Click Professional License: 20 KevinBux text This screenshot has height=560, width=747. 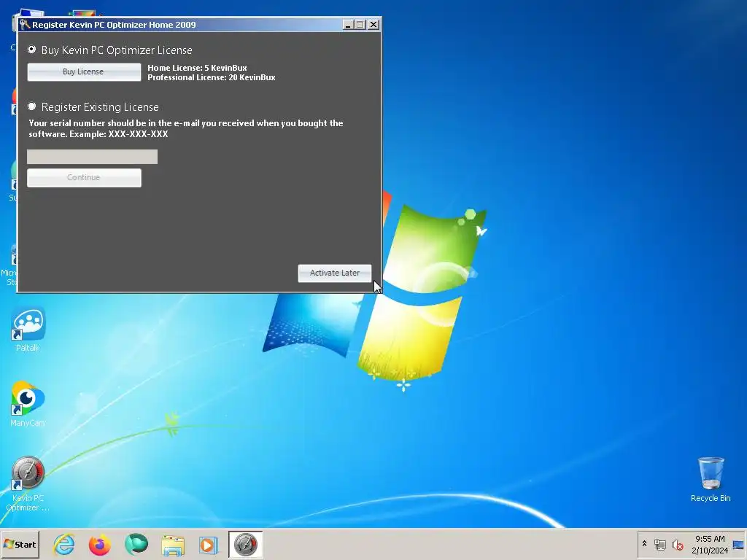tap(212, 77)
